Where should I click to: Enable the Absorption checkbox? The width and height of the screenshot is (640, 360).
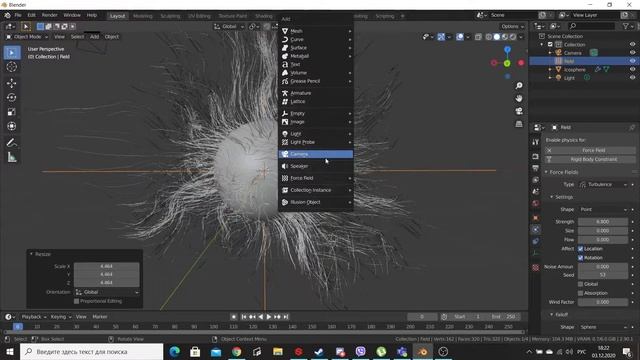[x=580, y=293]
